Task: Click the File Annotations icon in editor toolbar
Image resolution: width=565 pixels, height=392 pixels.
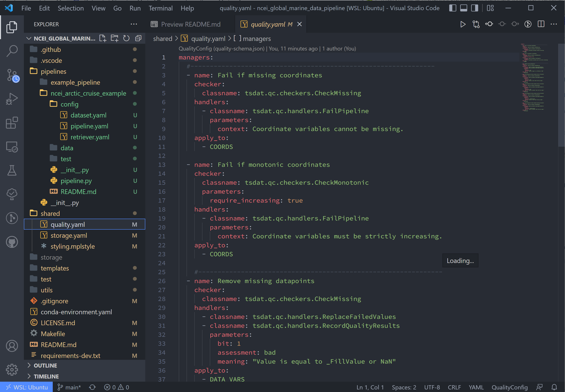Action: pyautogui.click(x=528, y=24)
